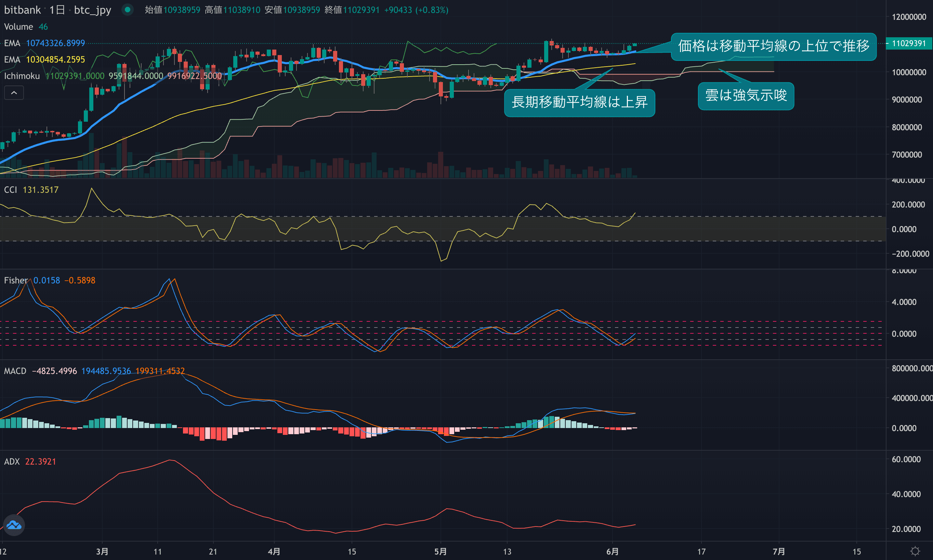Click the btc_jpy pair label

pos(92,10)
